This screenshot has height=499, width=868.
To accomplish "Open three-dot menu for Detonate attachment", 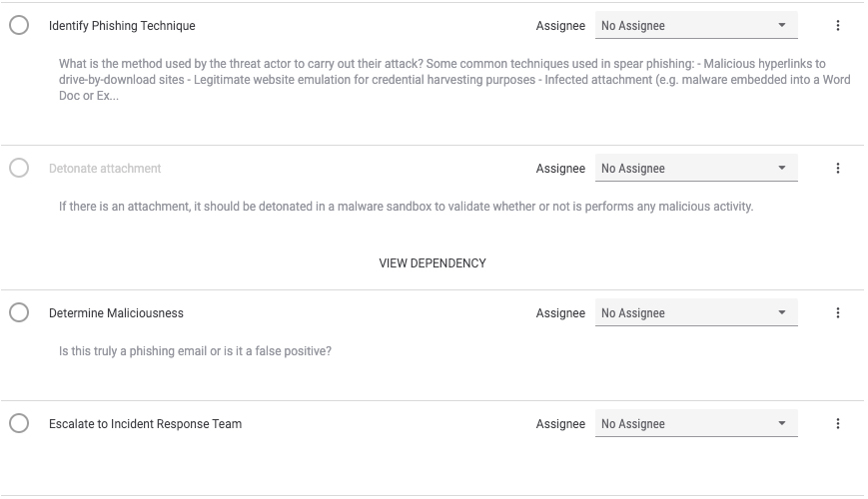I will coord(838,169).
